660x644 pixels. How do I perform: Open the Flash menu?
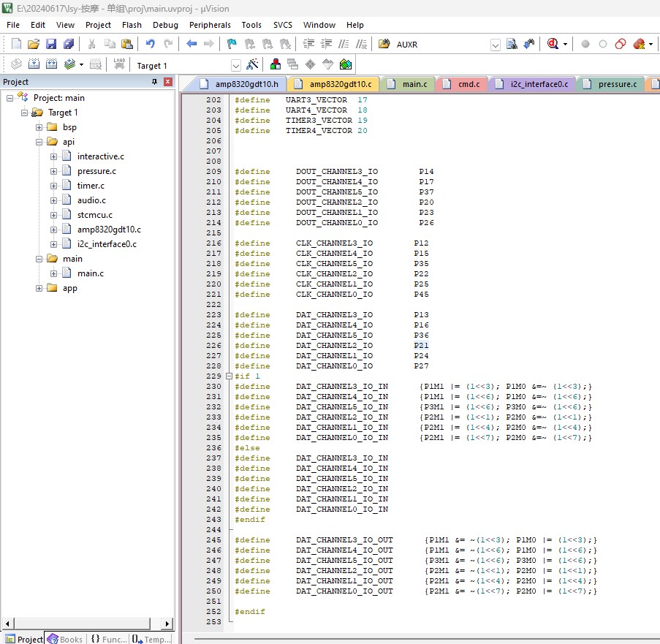click(x=132, y=25)
